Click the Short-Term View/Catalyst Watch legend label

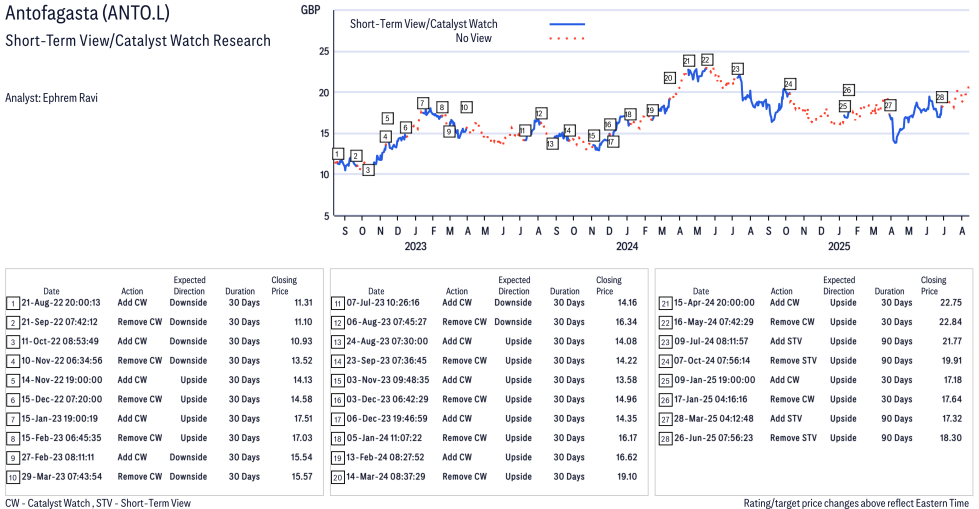click(x=424, y=24)
